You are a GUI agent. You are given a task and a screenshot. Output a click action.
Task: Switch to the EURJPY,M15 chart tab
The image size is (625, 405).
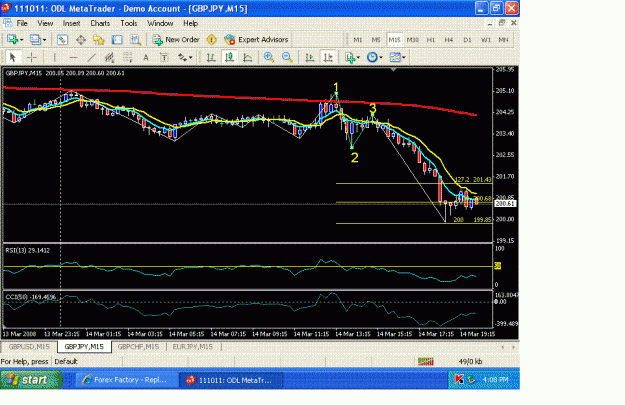193,347
